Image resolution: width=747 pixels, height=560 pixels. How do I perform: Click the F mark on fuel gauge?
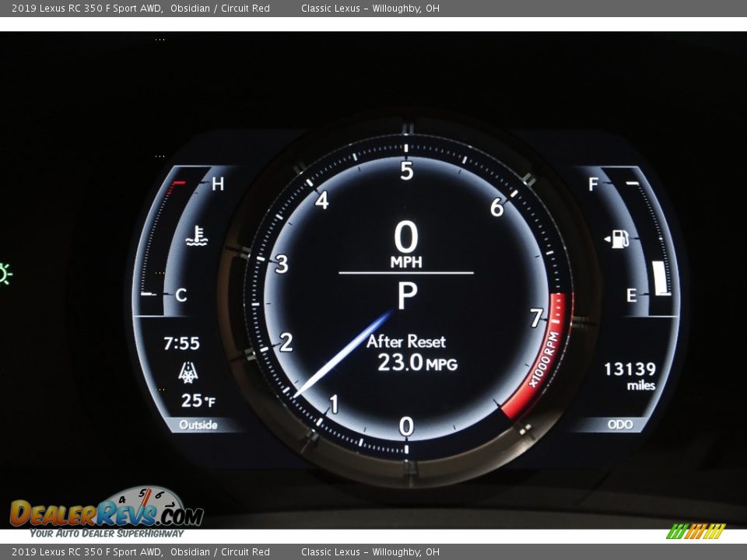coord(593,184)
